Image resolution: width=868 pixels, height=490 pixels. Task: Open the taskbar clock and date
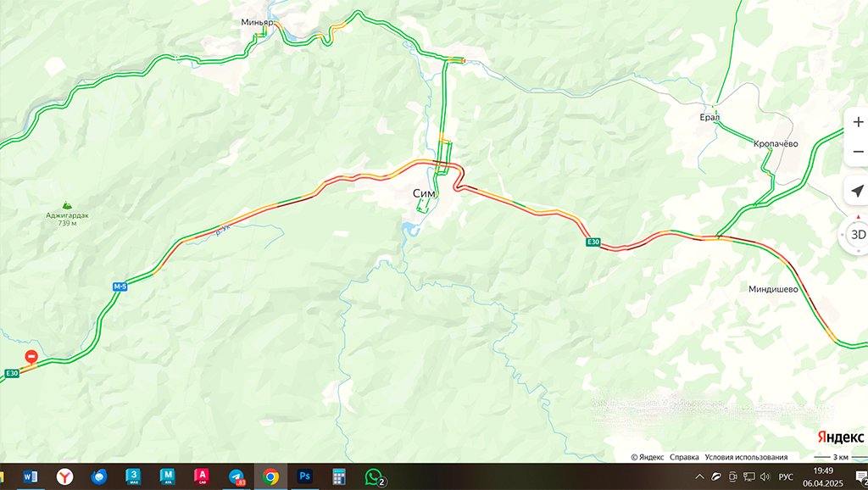point(822,476)
